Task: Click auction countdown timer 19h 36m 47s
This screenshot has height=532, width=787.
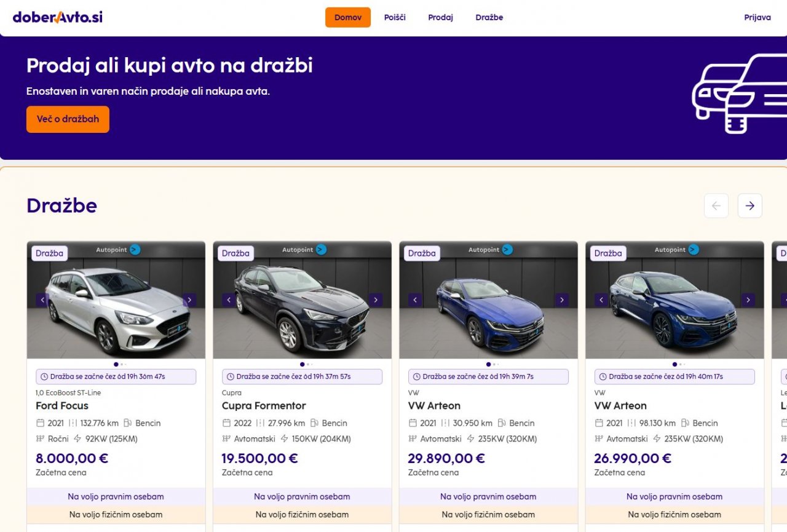Action: tap(116, 376)
